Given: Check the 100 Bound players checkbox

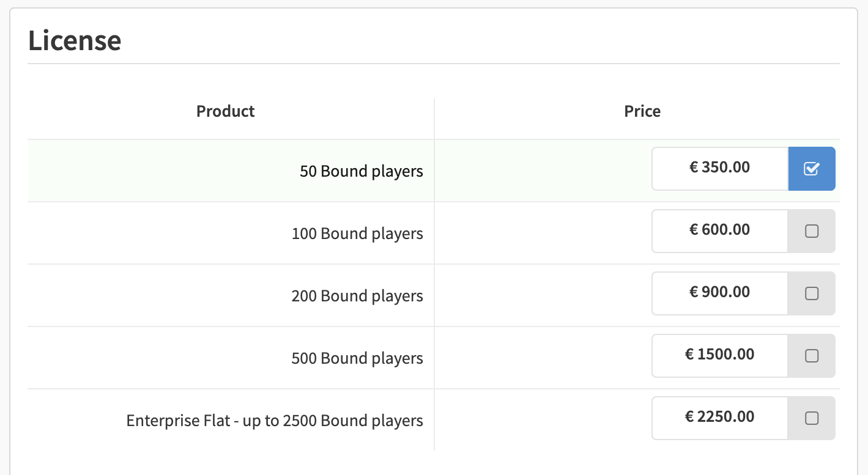Looking at the screenshot, I should (x=811, y=231).
